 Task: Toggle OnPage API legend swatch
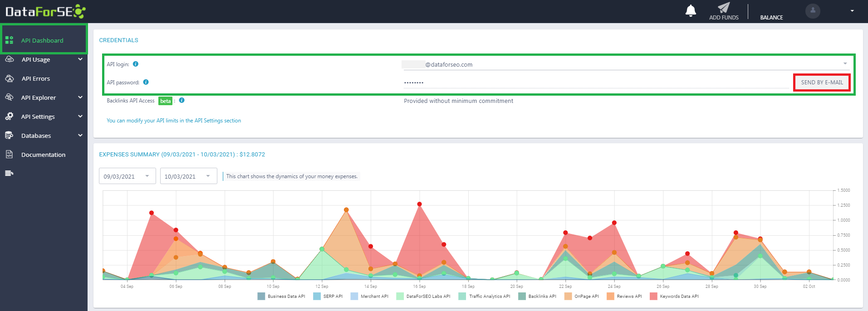(568, 296)
